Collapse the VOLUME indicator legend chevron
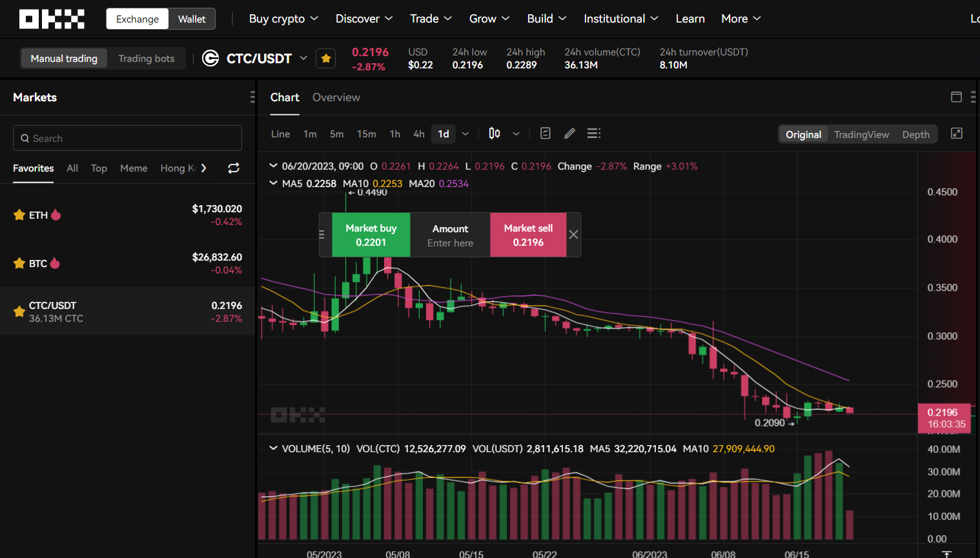Viewport: 980px width, 558px height. tap(274, 448)
